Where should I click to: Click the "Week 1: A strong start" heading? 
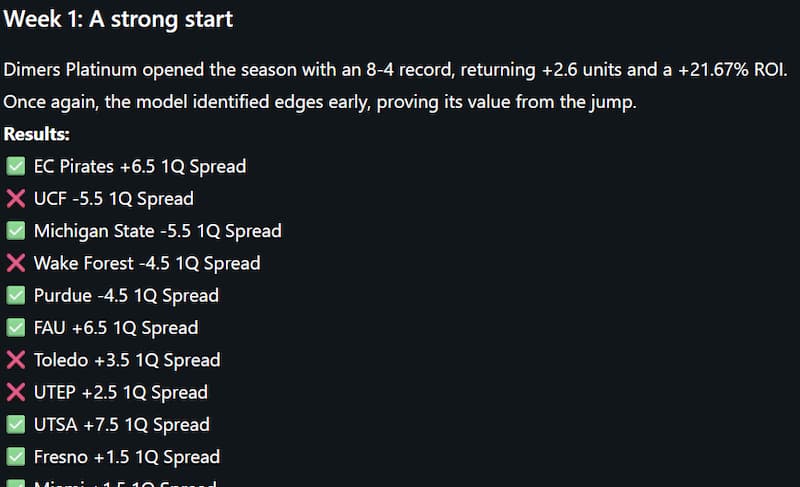(x=118, y=20)
